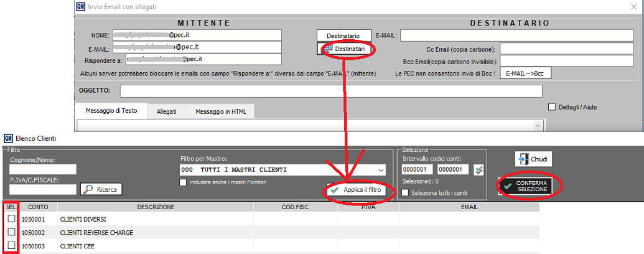Open the Messaggio in HTML tab
The image size is (644, 254).
220,111
